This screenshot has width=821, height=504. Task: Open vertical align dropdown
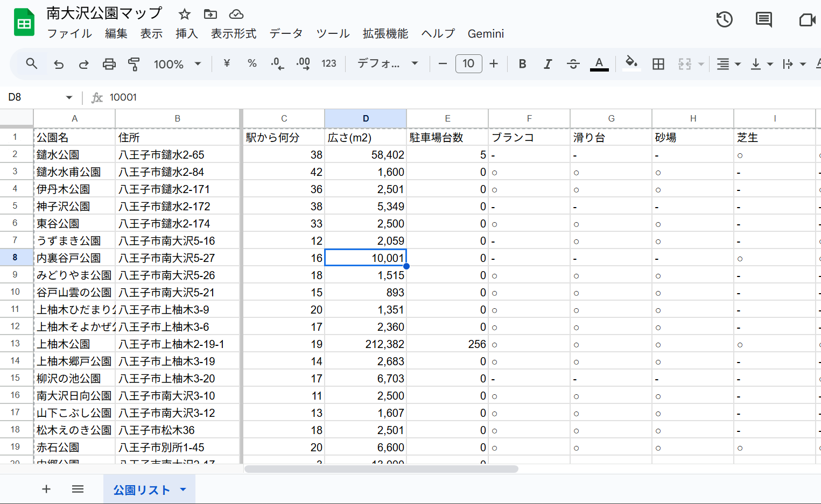(762, 64)
